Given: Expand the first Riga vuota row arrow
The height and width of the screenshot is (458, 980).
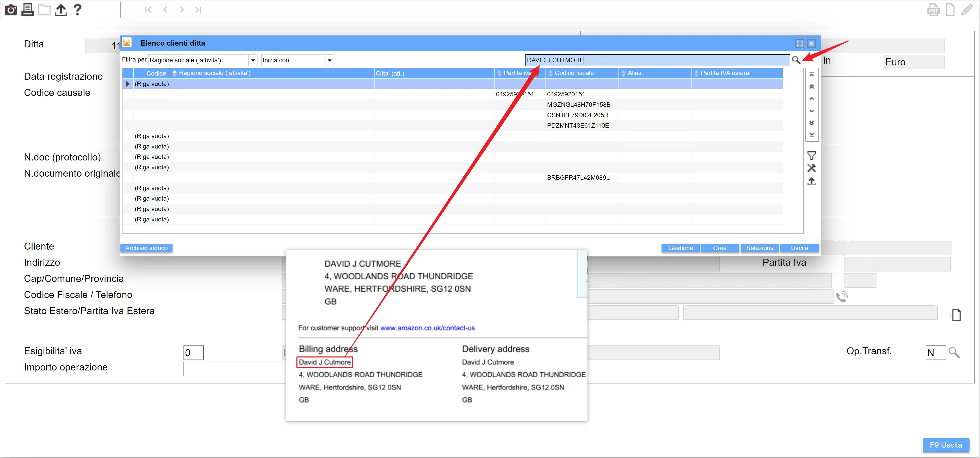Looking at the screenshot, I should 128,84.
